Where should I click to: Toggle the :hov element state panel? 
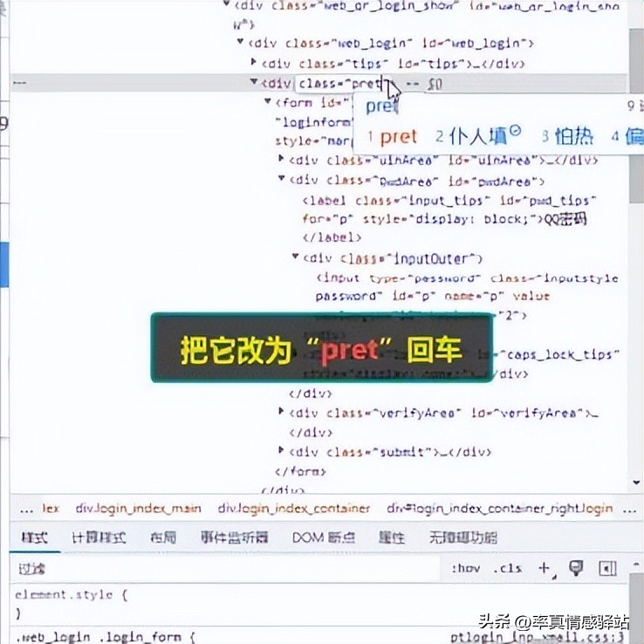click(x=466, y=568)
